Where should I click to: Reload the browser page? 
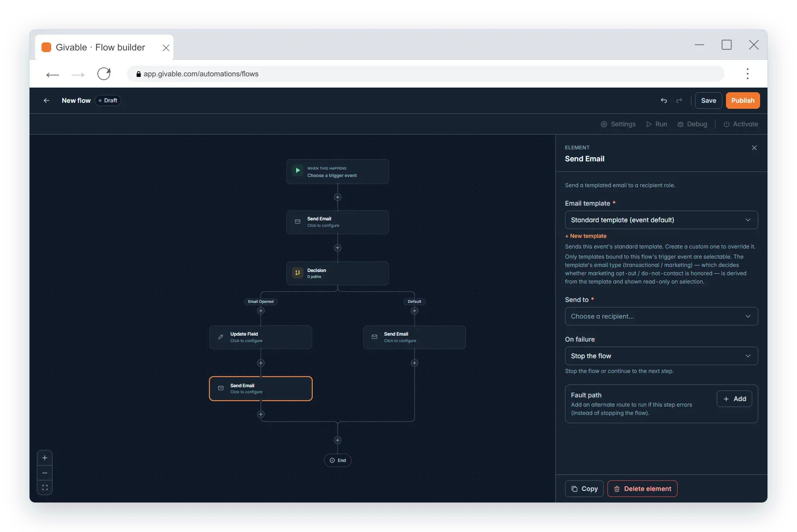pos(104,74)
